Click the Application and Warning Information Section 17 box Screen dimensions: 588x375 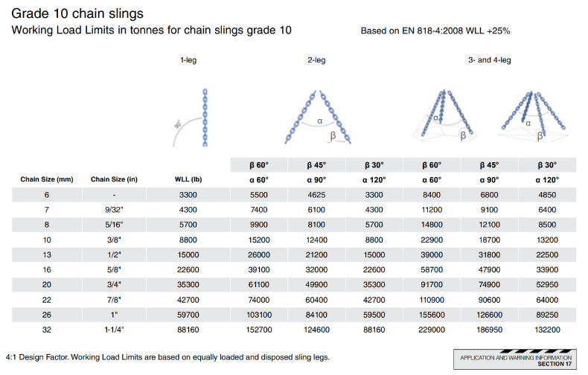coord(515,360)
